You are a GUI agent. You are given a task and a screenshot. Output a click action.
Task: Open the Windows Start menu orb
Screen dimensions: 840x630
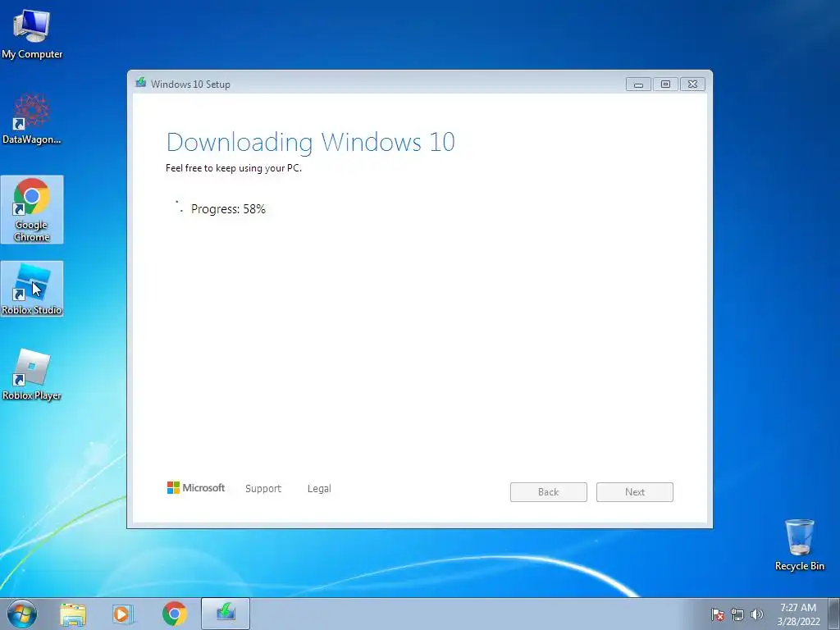click(x=22, y=614)
